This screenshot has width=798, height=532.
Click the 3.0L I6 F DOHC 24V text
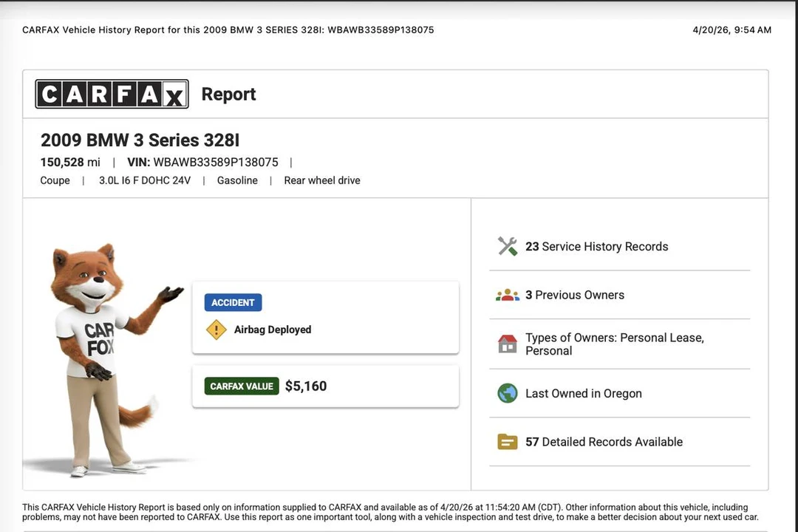[x=145, y=181]
